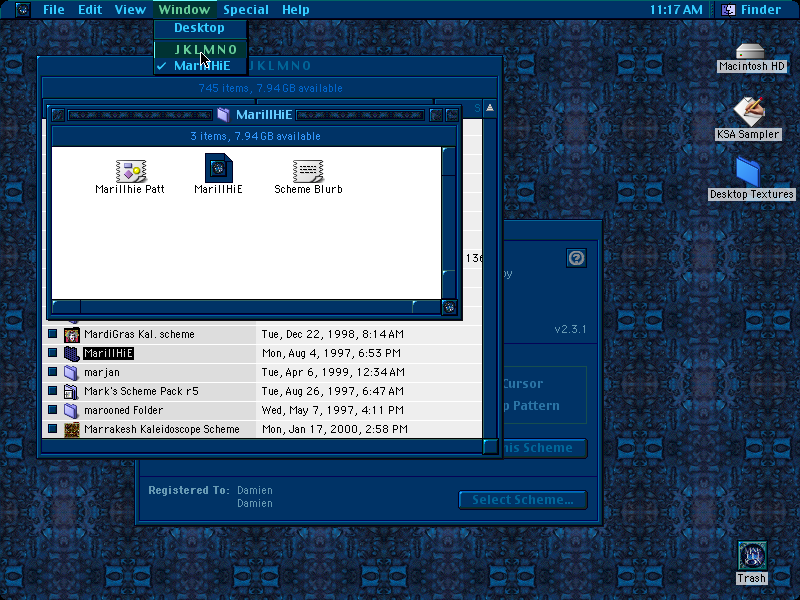
Task: Select Marrakesh Kaleidoscope Scheme in list
Action: click(162, 429)
